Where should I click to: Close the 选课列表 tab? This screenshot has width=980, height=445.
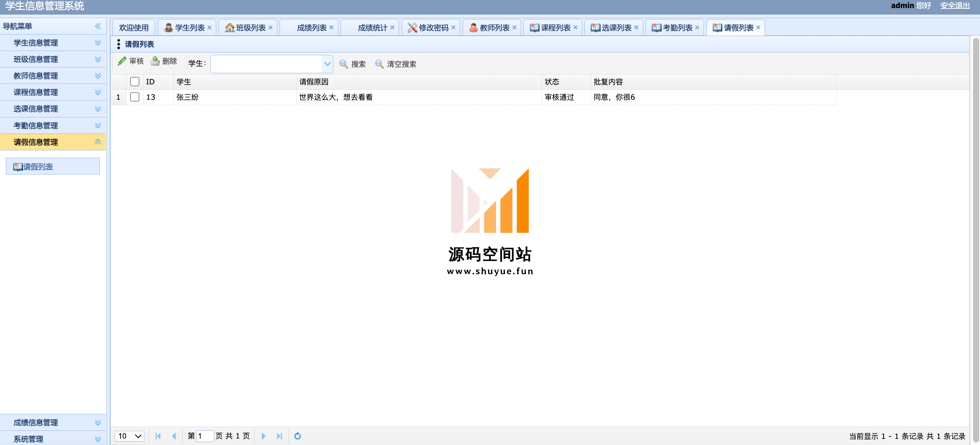(637, 28)
